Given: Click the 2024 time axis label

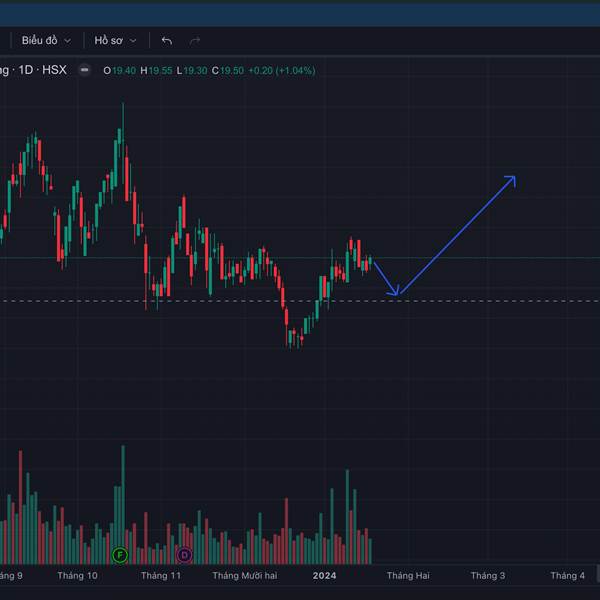Looking at the screenshot, I should click(324, 576).
